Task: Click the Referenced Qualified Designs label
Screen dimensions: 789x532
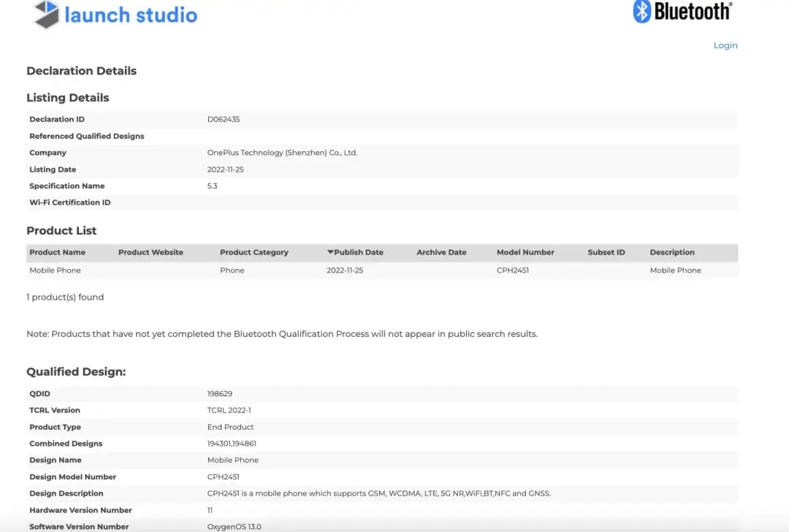Action: (86, 136)
